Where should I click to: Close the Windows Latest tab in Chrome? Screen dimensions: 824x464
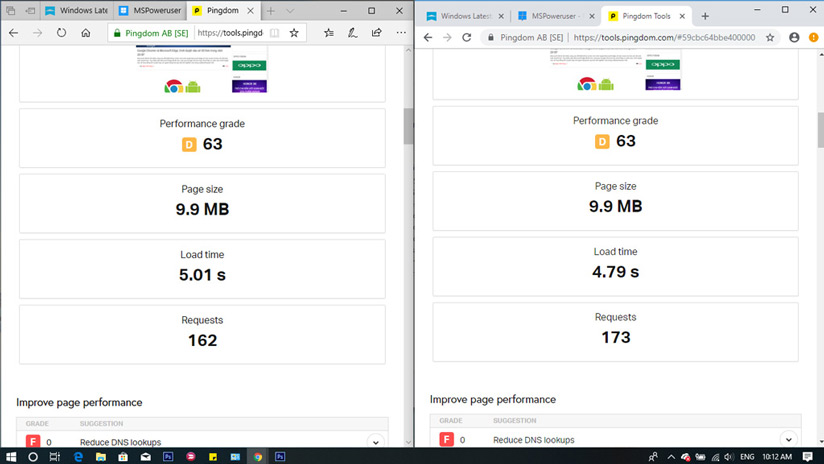501,16
